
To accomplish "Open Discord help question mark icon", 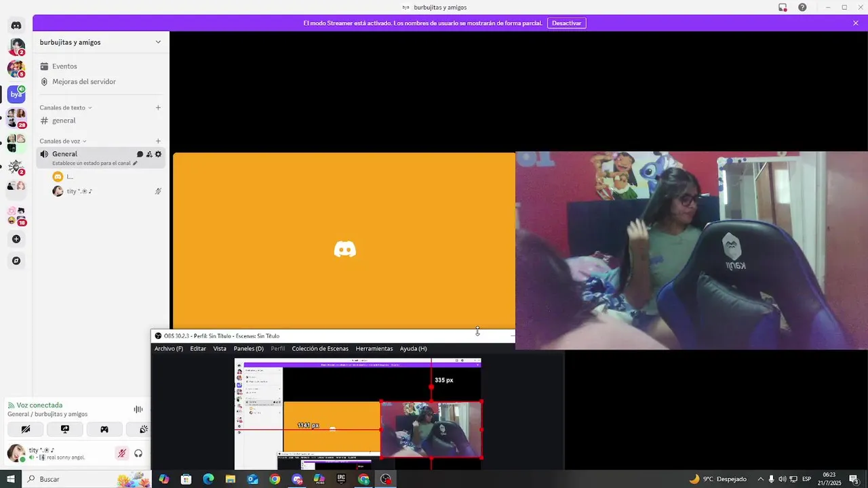I will point(802,7).
